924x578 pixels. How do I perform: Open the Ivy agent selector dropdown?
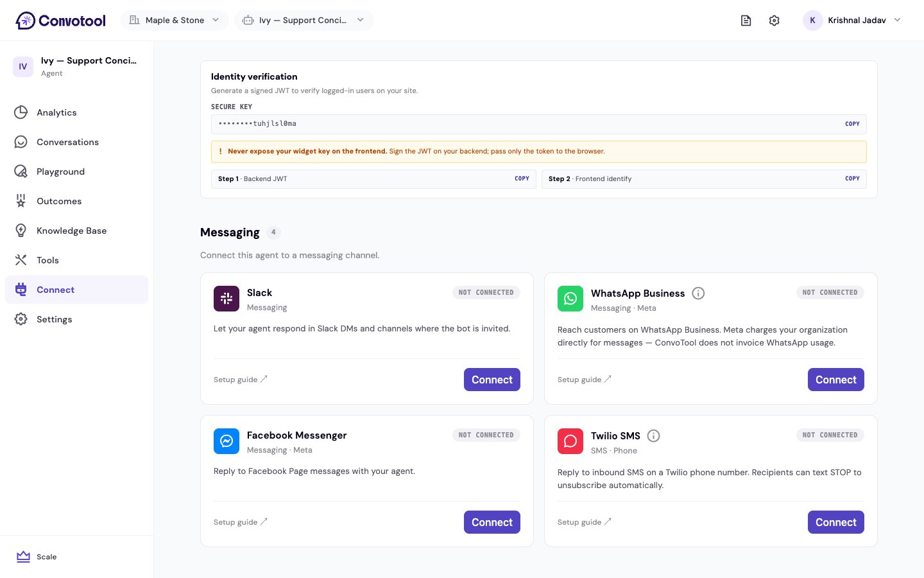(x=304, y=21)
